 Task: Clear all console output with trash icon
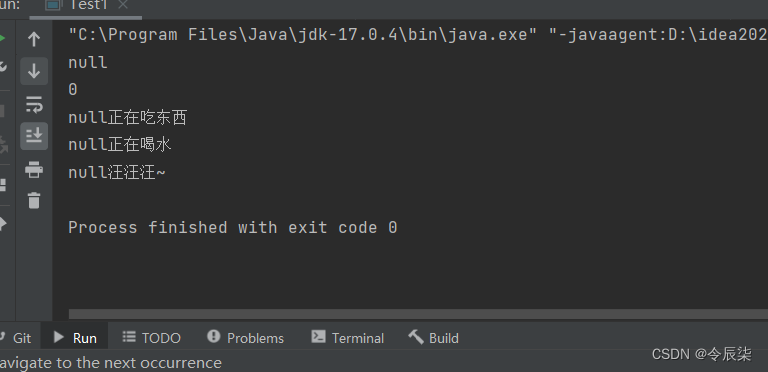(x=34, y=201)
